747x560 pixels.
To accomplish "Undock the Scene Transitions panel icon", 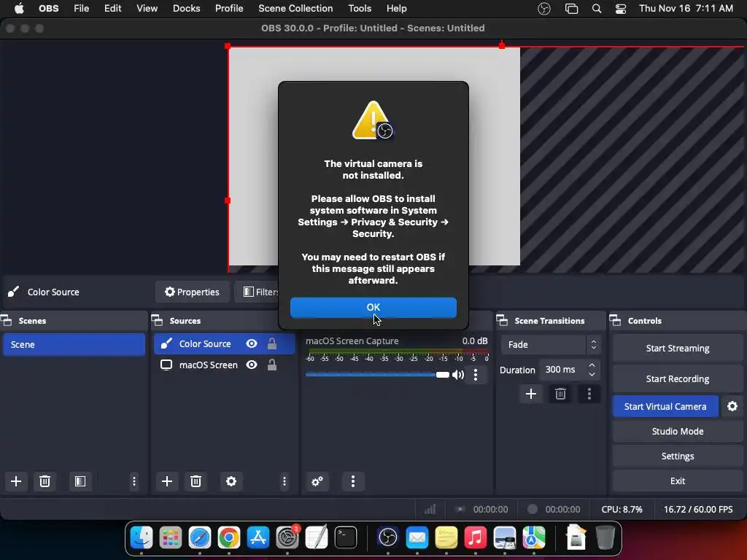I will (x=502, y=321).
